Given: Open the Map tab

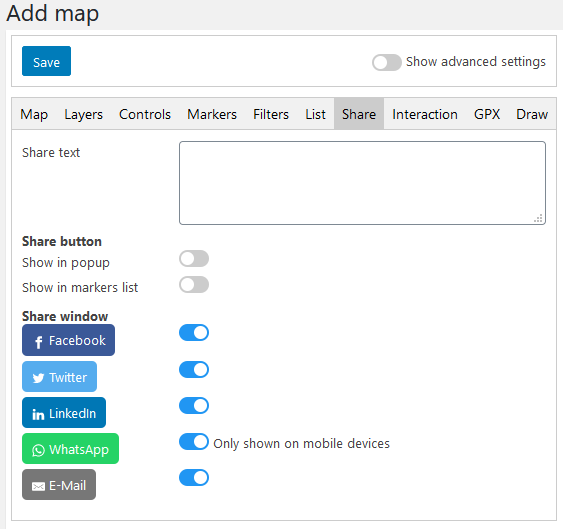Looking at the screenshot, I should (34, 114).
